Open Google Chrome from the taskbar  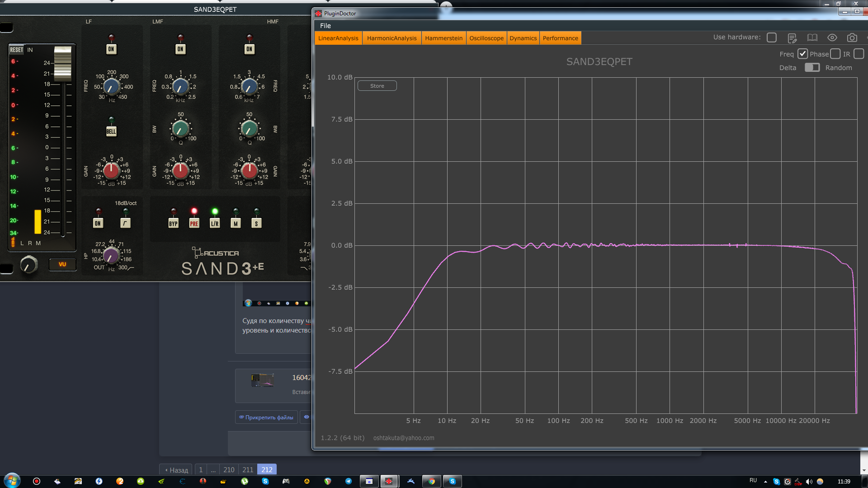pos(432,481)
